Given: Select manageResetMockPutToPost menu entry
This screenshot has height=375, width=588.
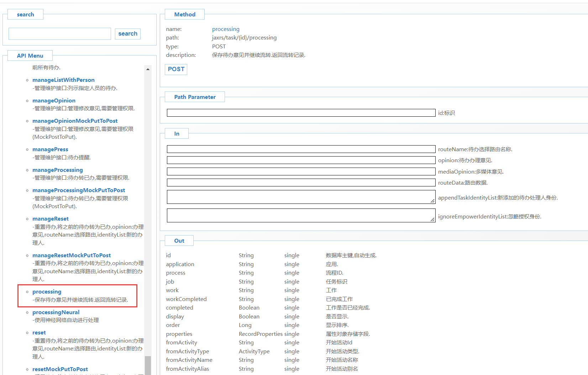Looking at the screenshot, I should (x=72, y=255).
